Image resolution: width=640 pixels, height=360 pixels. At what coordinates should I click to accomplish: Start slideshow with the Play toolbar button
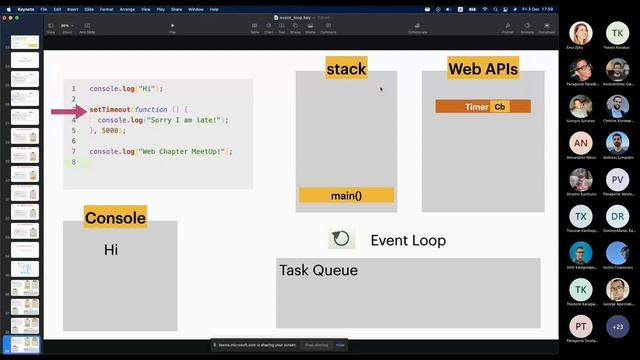[172, 28]
